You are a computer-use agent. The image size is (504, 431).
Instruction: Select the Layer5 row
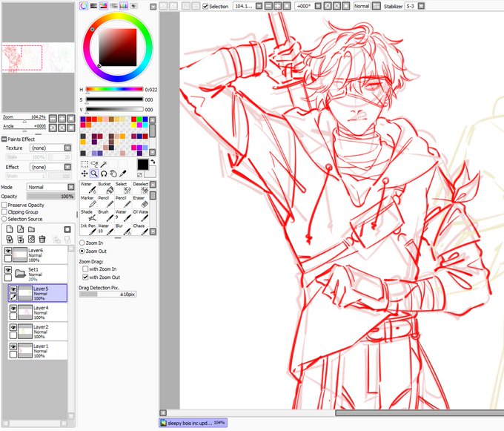(38, 293)
